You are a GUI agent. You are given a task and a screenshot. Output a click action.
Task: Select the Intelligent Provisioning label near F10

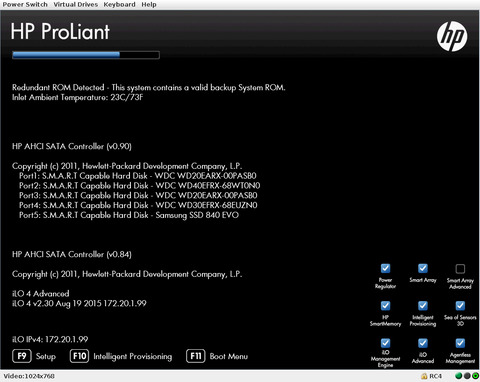coord(133,356)
